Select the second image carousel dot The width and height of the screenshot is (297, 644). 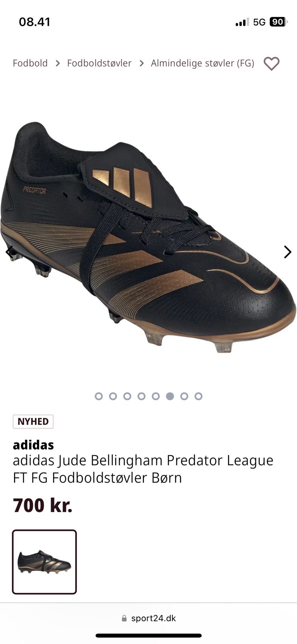click(x=113, y=396)
